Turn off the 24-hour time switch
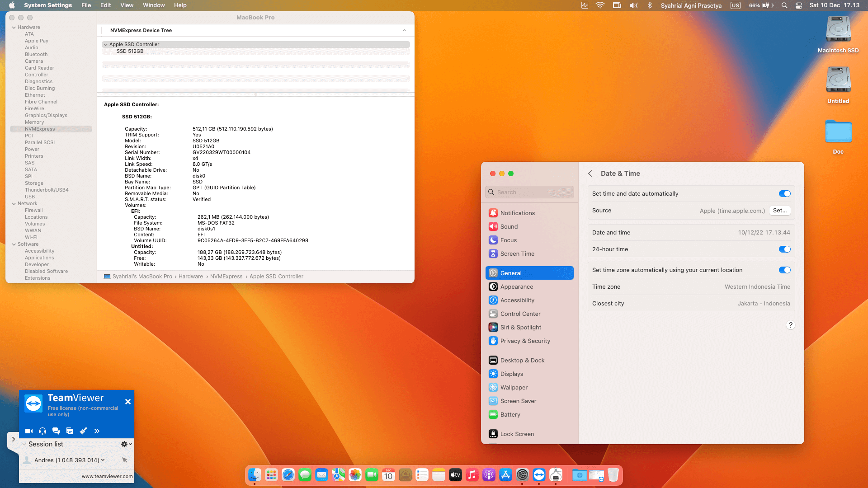The image size is (868, 488). pyautogui.click(x=784, y=249)
